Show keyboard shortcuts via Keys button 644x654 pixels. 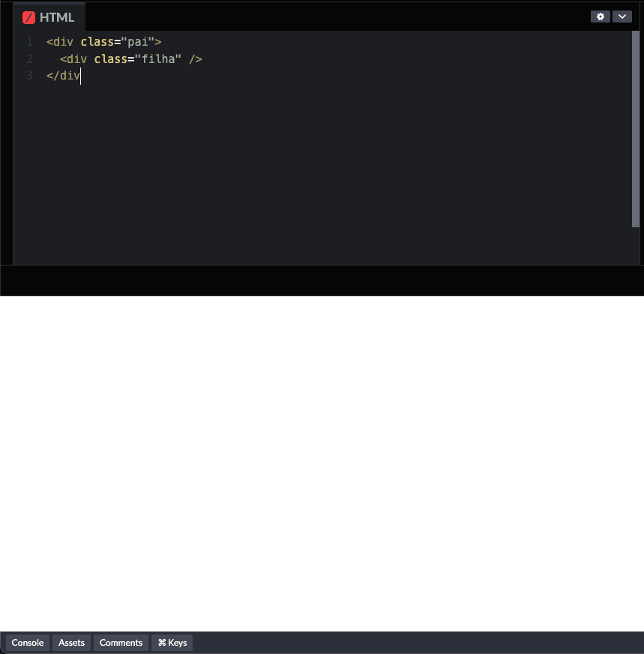click(172, 643)
